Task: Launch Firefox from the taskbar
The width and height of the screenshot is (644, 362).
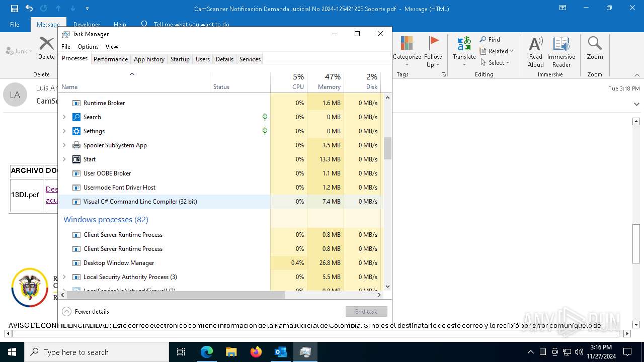Action: (256, 352)
